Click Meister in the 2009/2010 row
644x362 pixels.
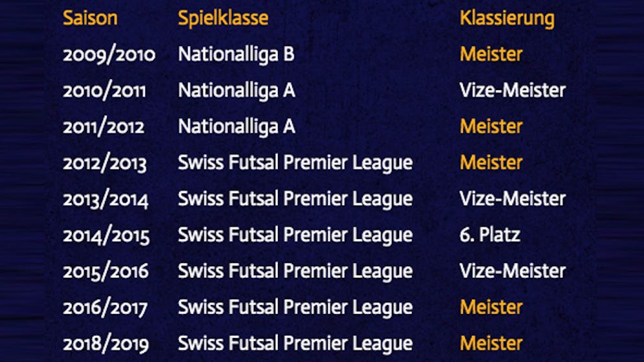[490, 54]
